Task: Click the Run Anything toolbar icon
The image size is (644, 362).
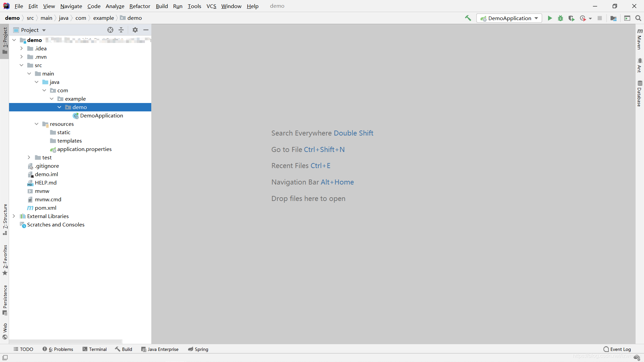Action: click(x=627, y=18)
